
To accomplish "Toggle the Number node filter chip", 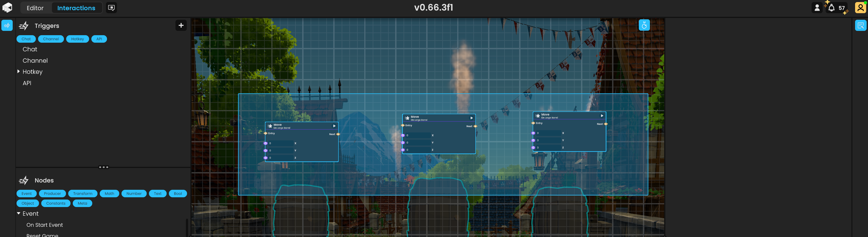I will [x=134, y=193].
